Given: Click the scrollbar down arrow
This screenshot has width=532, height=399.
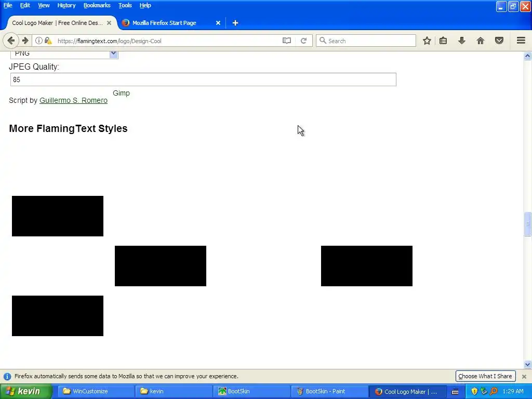Looking at the screenshot, I should [527, 365].
